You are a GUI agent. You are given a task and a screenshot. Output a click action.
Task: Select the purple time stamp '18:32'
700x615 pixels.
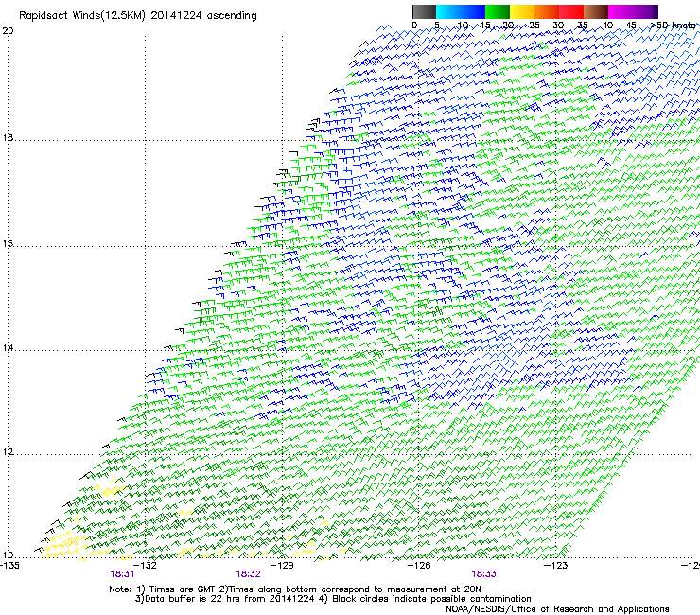coord(248,574)
